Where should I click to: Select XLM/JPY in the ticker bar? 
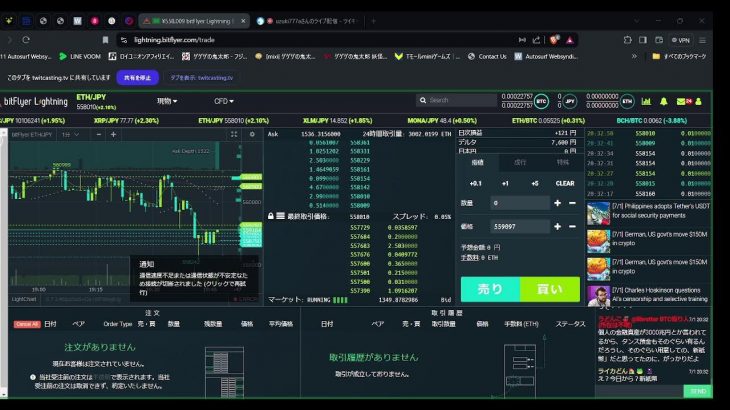[x=337, y=121]
